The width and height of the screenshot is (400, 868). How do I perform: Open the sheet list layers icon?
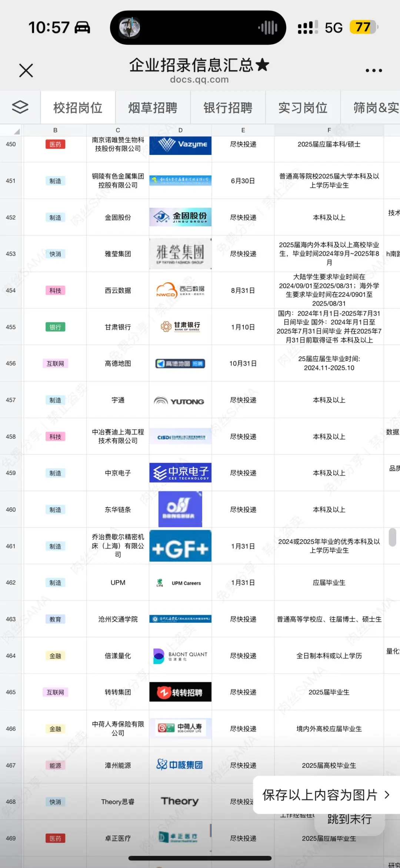click(20, 108)
